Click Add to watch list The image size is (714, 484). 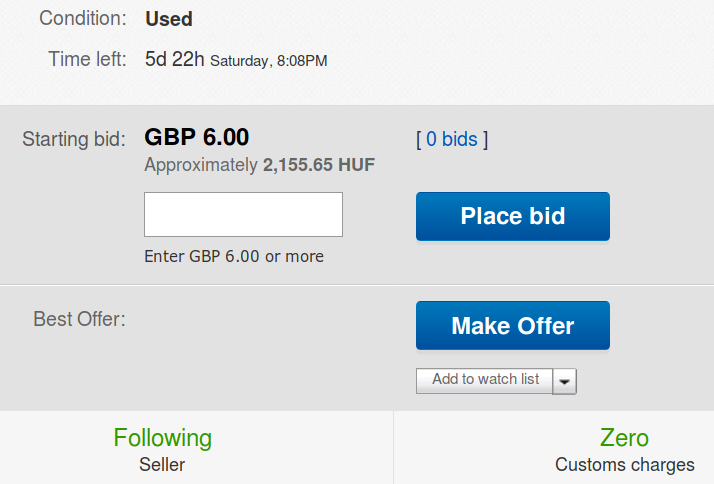[x=485, y=380]
